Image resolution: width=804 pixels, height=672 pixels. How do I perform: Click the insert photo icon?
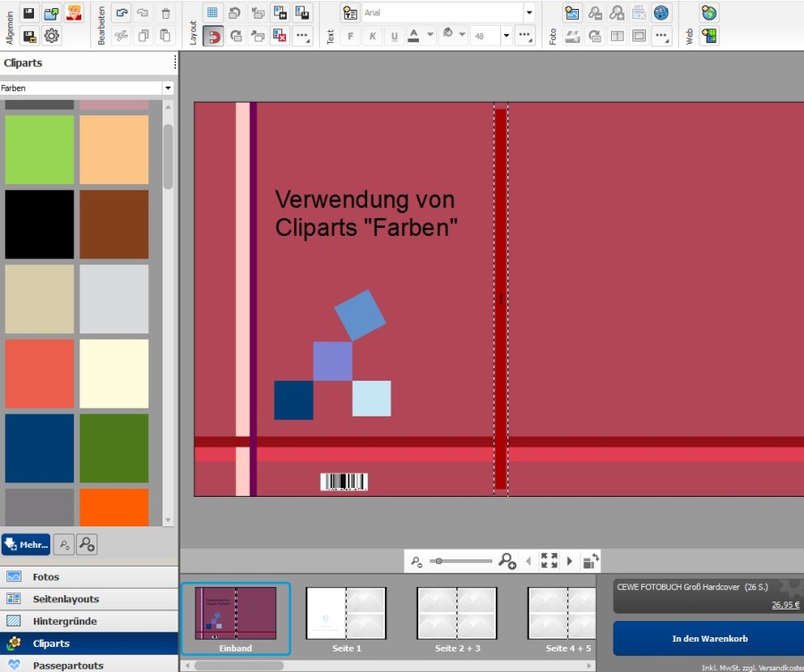572,13
